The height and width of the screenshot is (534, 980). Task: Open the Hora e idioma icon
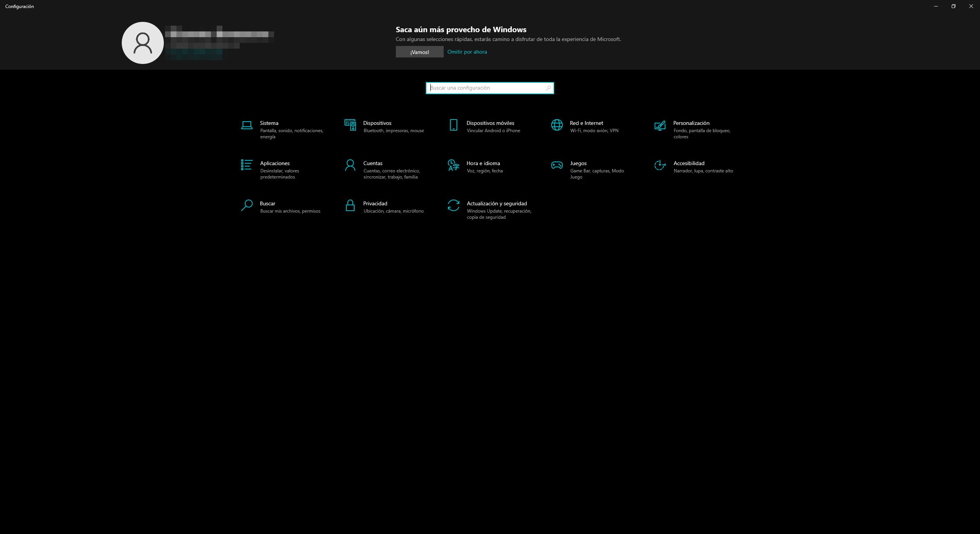453,165
